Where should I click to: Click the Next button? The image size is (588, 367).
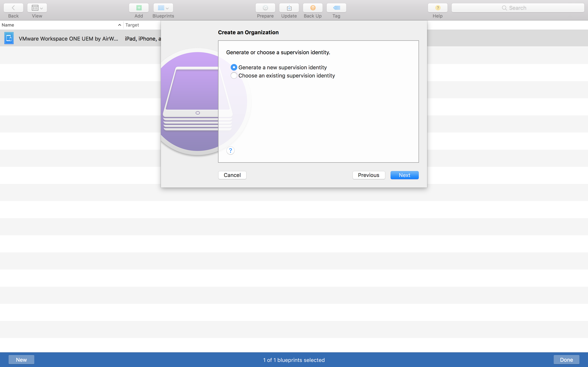pos(404,175)
